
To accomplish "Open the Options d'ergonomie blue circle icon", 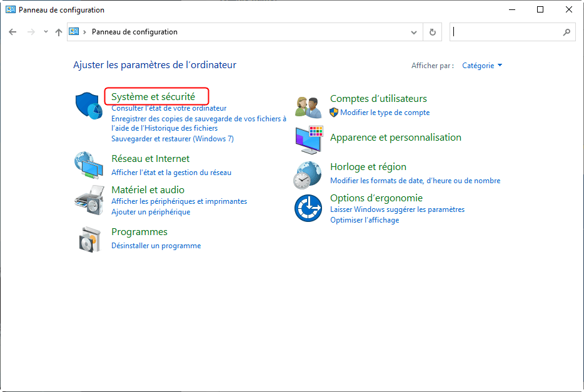I will 308,208.
